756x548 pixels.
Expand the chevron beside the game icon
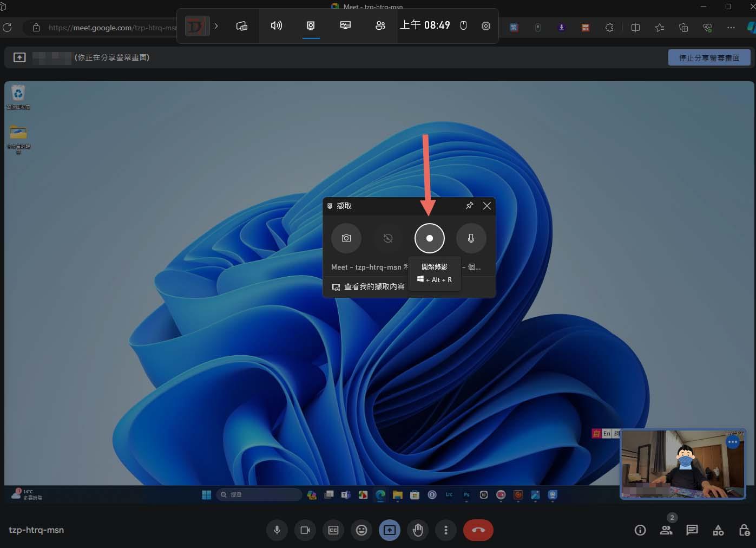tap(216, 26)
